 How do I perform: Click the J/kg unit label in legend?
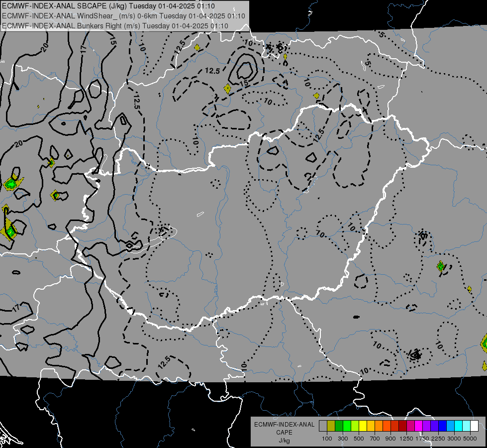(x=284, y=441)
